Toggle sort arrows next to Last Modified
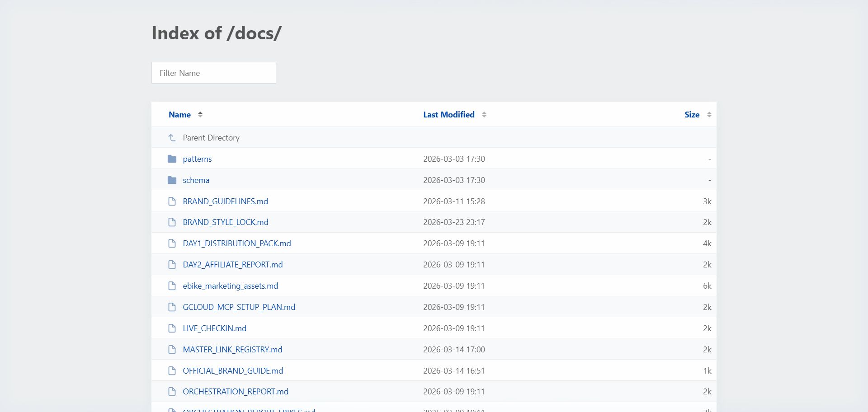Image resolution: width=868 pixels, height=412 pixels. point(484,115)
